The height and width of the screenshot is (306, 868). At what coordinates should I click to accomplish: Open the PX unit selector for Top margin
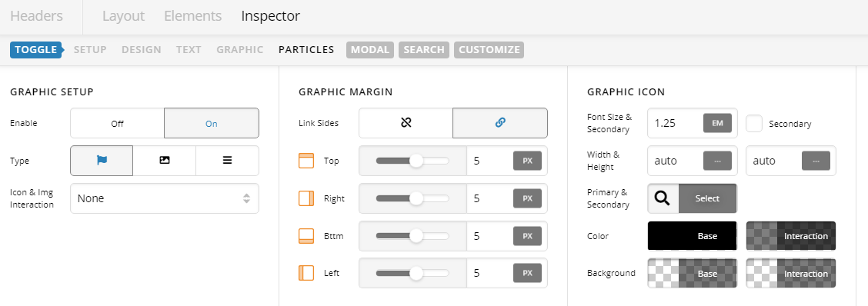[x=528, y=161]
